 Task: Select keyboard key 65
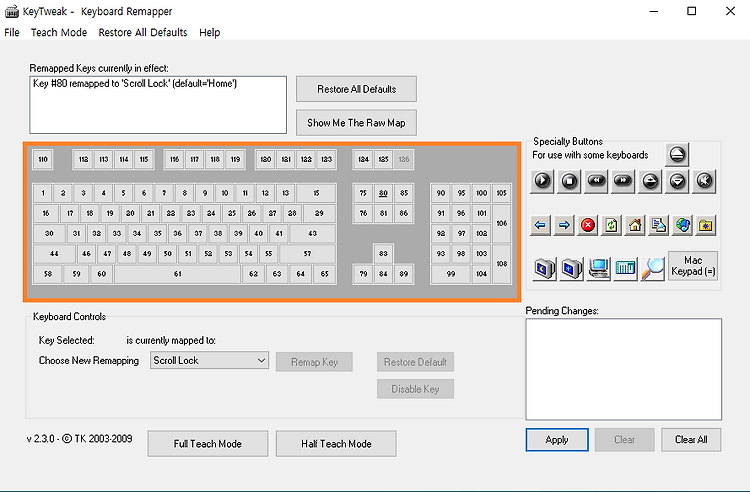(324, 274)
